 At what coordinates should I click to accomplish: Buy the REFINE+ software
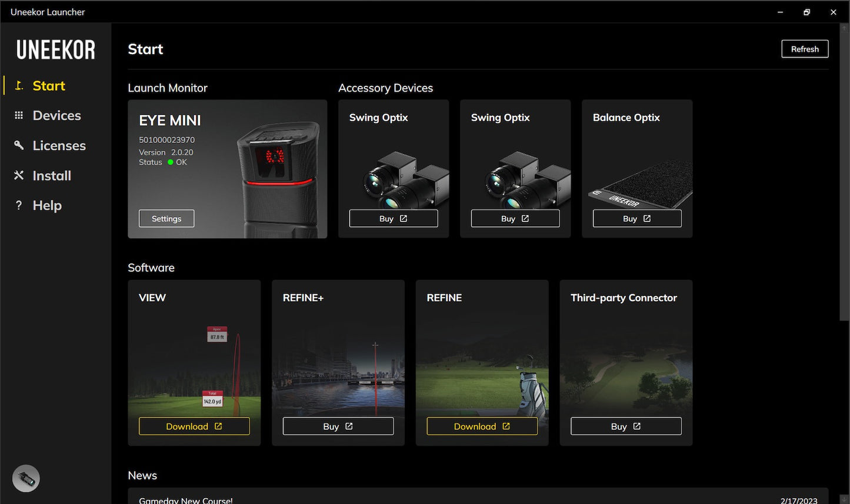338,426
